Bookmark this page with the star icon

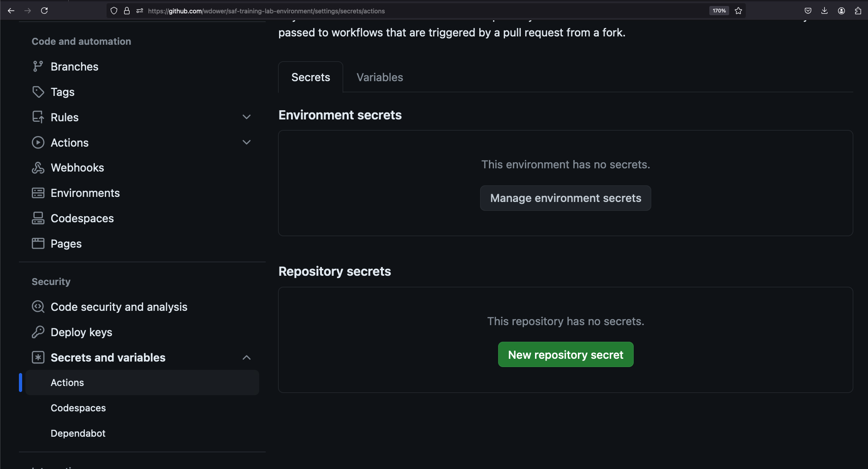click(738, 11)
